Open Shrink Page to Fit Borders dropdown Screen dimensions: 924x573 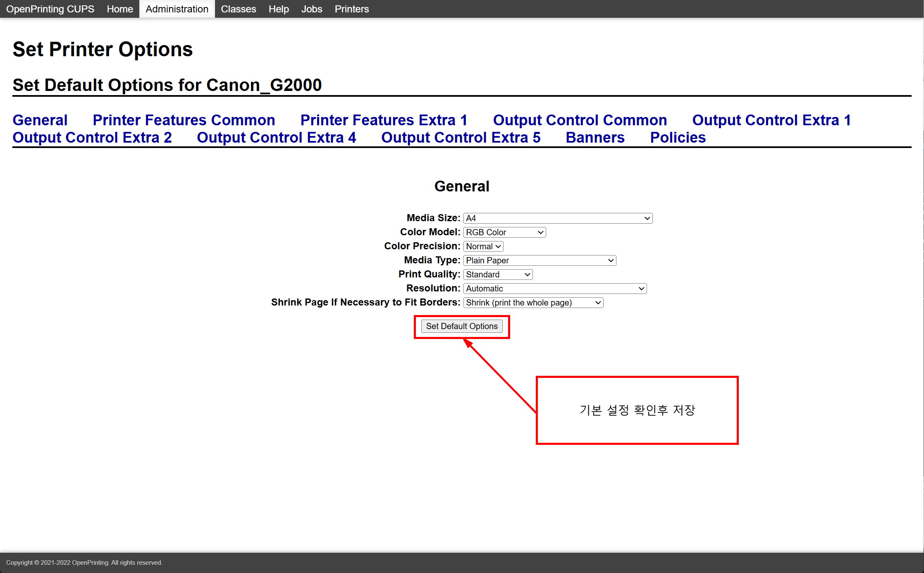pos(533,303)
